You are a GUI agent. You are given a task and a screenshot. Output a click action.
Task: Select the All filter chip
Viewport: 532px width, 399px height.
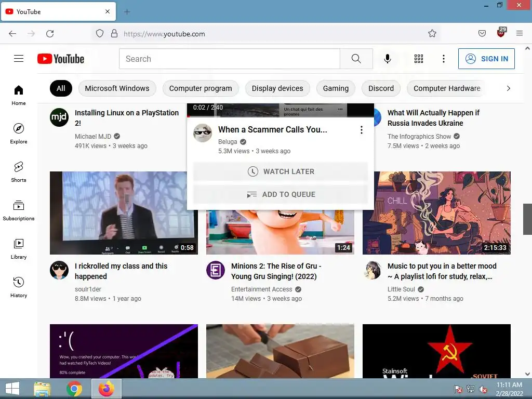pos(61,88)
